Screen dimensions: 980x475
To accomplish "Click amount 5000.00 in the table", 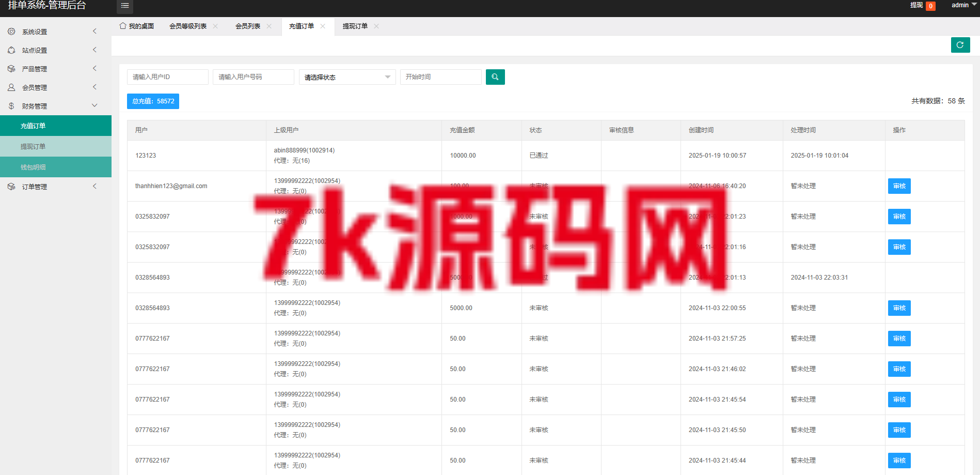I will (461, 308).
